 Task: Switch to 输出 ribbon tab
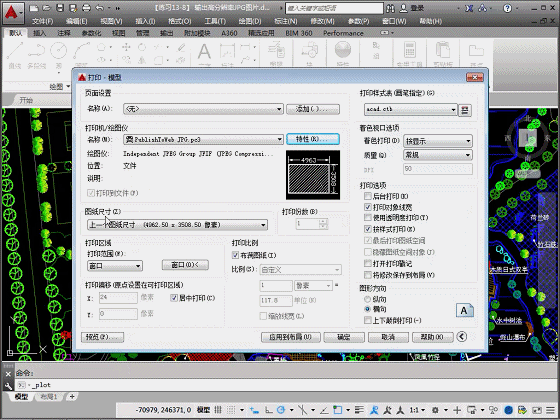tap(166, 33)
